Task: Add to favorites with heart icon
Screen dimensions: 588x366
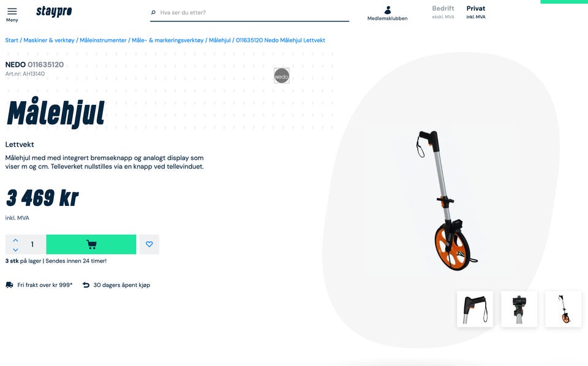Action: click(149, 245)
